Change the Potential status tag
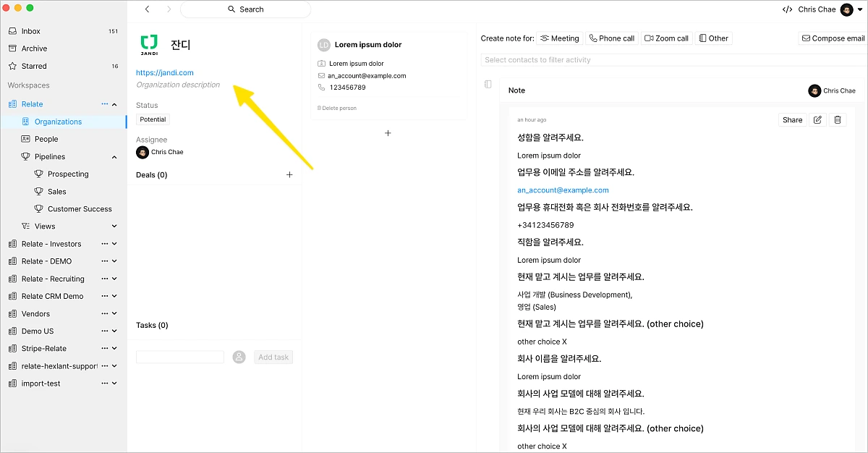This screenshot has width=868, height=453. coord(153,119)
